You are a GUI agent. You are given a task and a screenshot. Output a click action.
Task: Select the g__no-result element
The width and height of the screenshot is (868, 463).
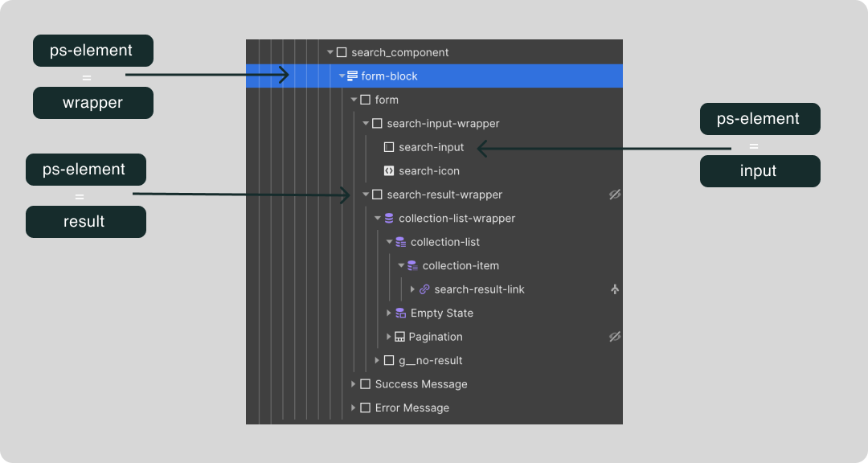tap(432, 360)
